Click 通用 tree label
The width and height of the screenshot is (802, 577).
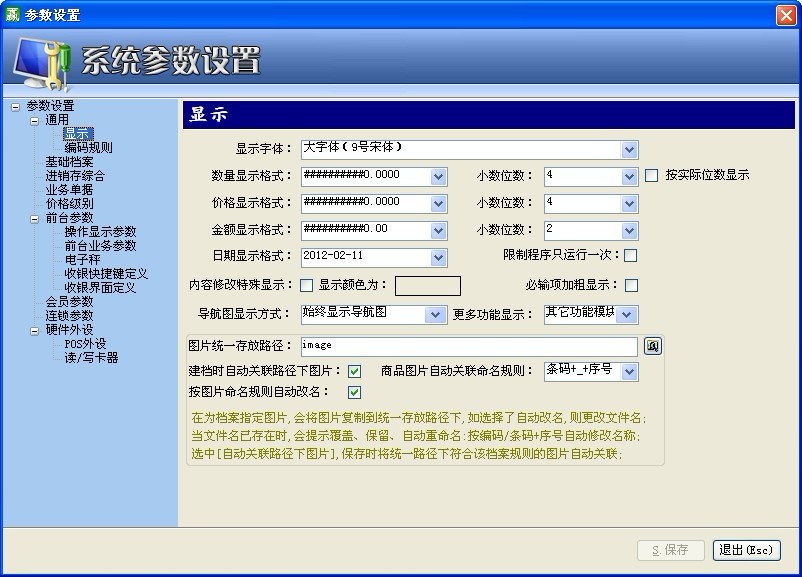point(57,120)
